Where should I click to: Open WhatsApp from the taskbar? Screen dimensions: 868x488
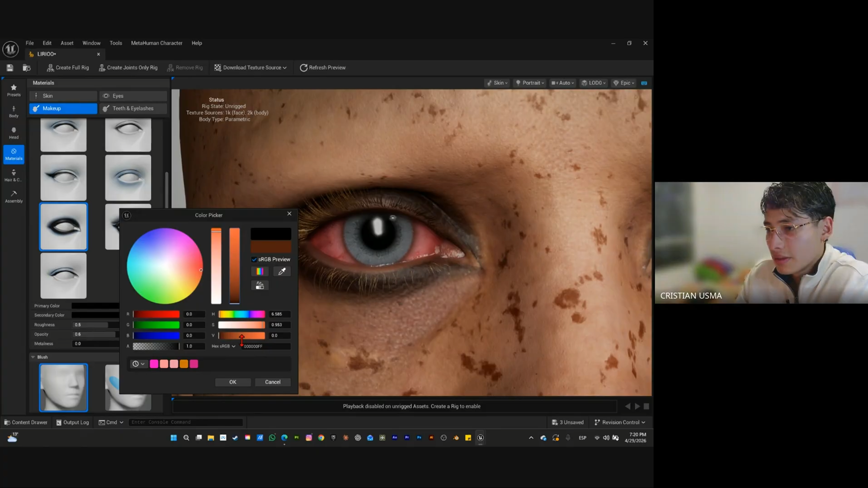point(272,437)
